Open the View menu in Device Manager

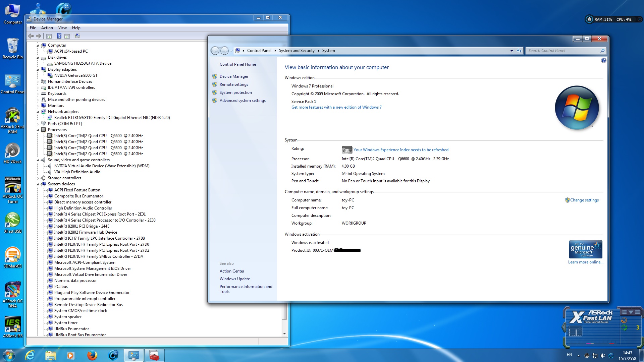[62, 28]
